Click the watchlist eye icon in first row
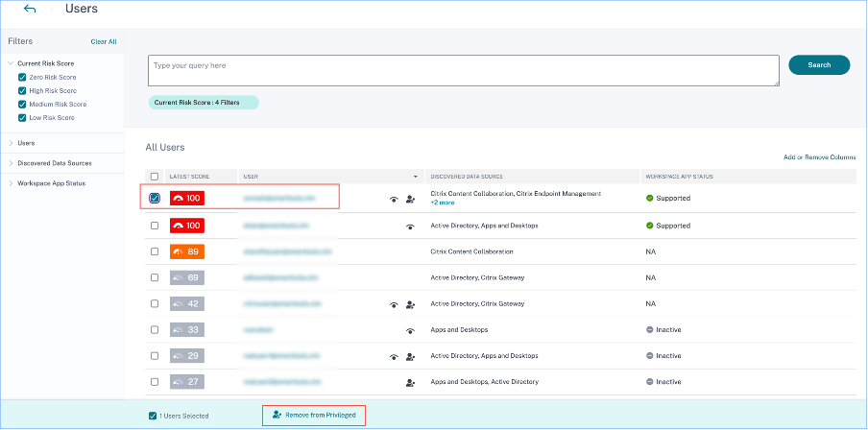Screen dimensions: 868x430 [394, 200]
